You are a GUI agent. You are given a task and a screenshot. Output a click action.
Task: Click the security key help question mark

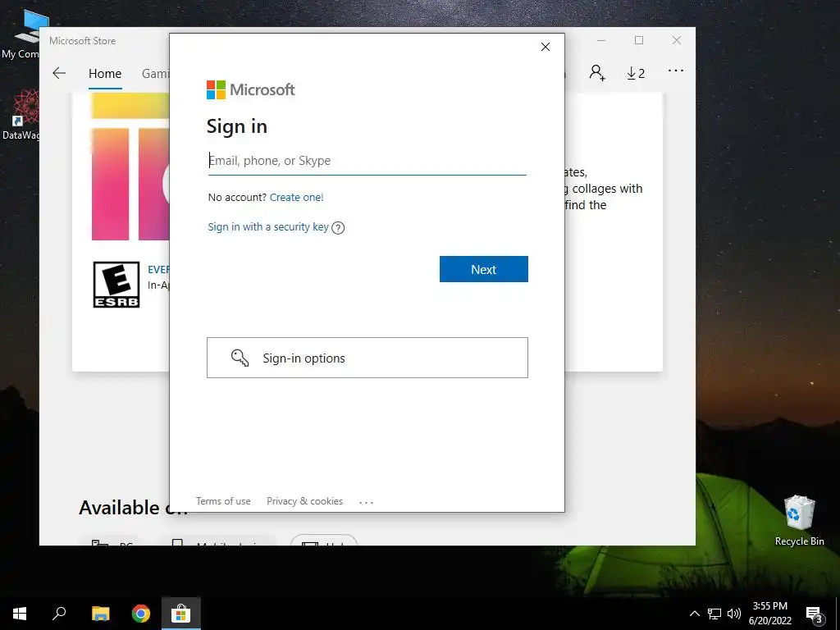click(x=338, y=228)
